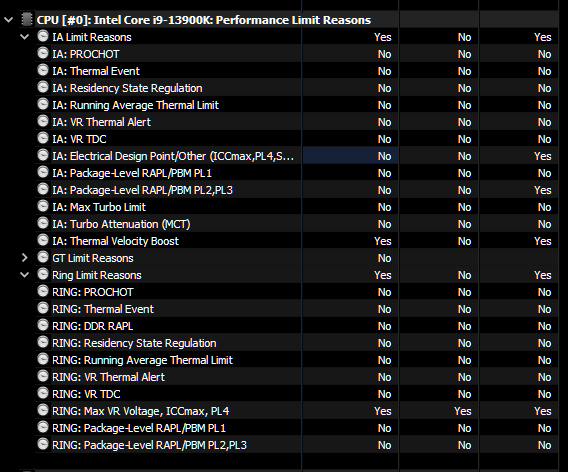Image resolution: width=568 pixels, height=472 pixels.
Task: Select the IA: Package-Level RAPL/PBM PL2,PL3 label
Action: click(142, 191)
